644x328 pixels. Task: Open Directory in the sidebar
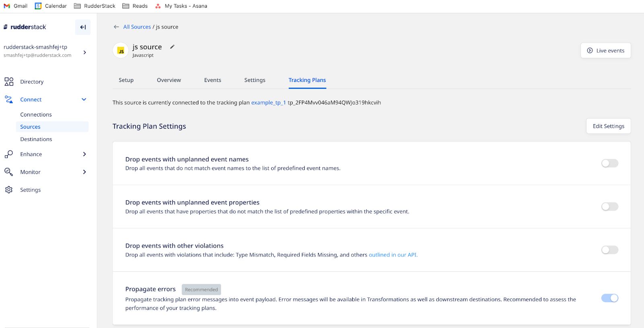tap(32, 82)
